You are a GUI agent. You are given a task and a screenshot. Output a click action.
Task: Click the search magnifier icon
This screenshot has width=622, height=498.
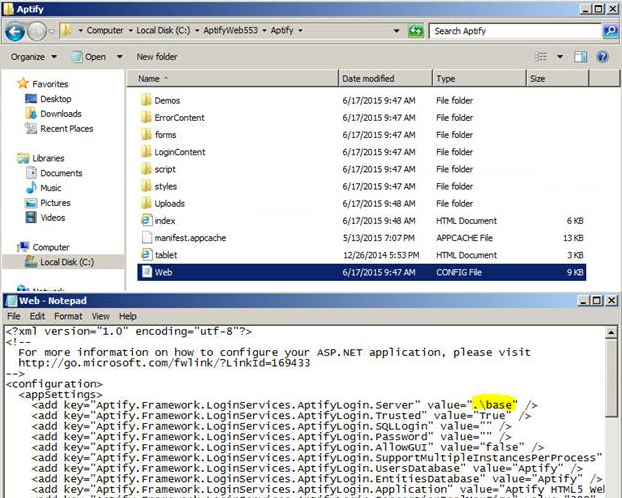coord(609,31)
